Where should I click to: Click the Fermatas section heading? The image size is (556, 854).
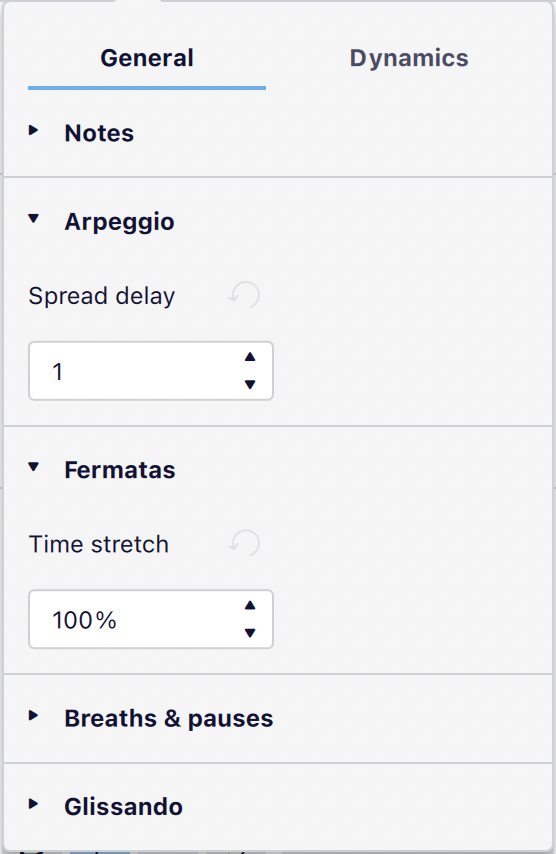tap(120, 469)
